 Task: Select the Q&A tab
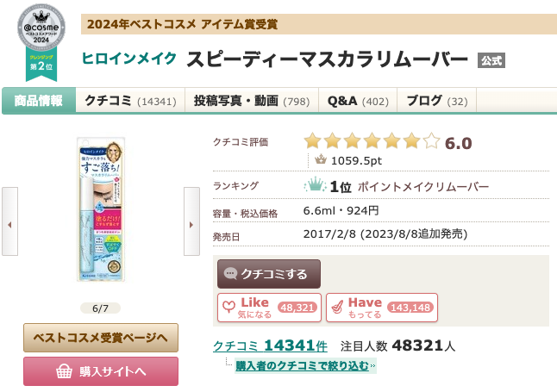tap(358, 101)
